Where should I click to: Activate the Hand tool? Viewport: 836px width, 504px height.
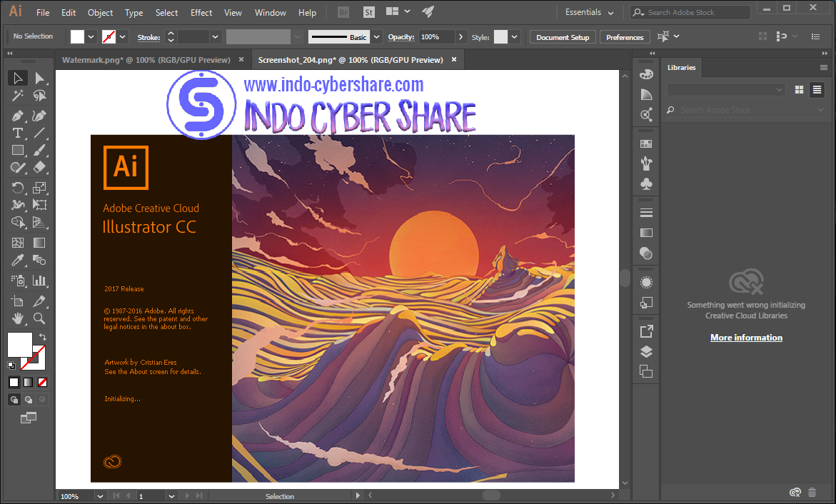[18, 318]
